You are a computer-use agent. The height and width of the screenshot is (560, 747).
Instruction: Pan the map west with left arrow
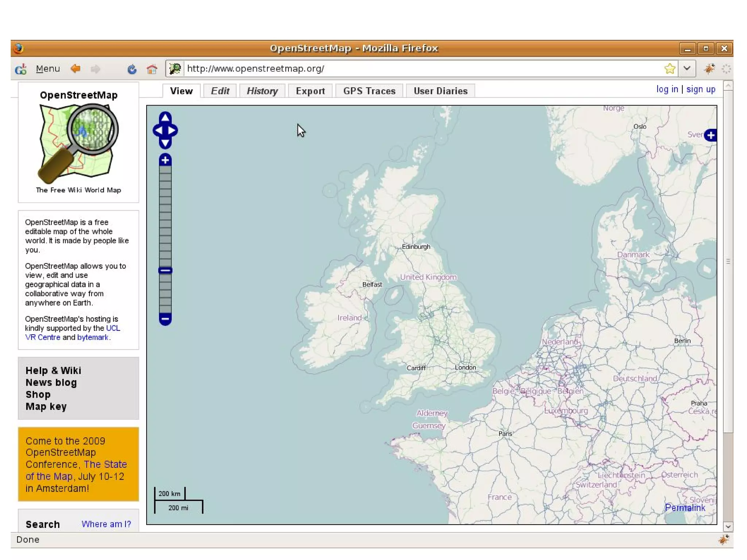click(x=158, y=130)
